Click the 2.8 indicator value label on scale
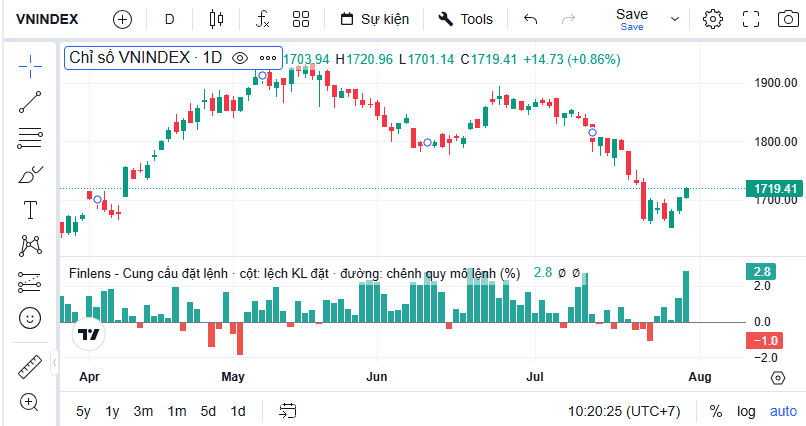 [x=761, y=271]
